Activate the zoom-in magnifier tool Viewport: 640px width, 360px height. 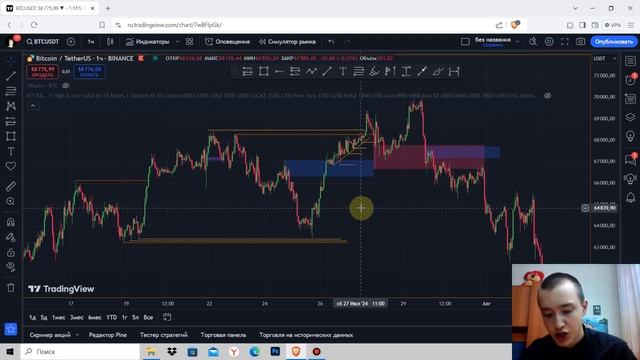tap(11, 202)
